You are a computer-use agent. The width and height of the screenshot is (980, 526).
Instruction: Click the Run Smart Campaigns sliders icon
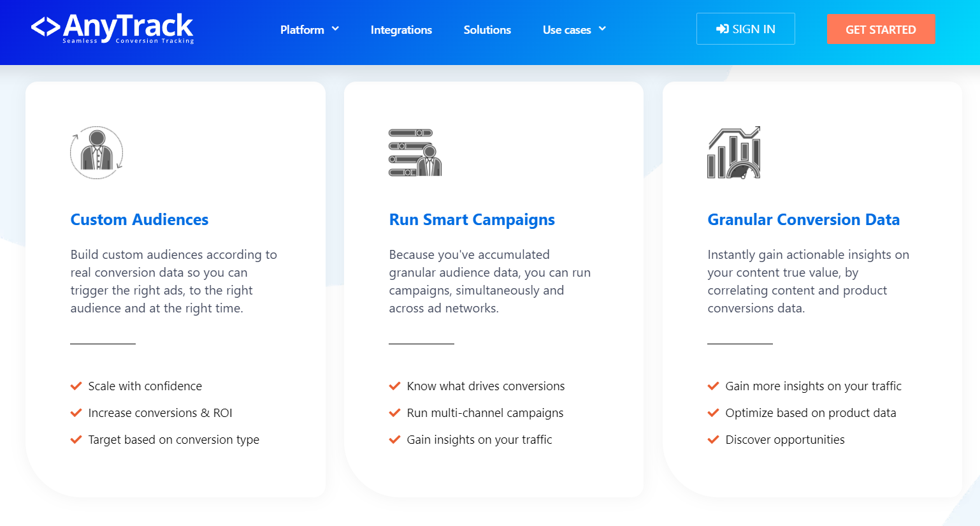coord(415,152)
